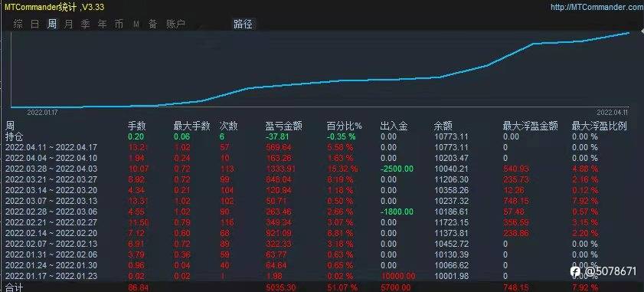Image resolution: width=644 pixels, height=292 pixels.
Task: Click the -1800.00 withdrawal value
Action: (397, 212)
